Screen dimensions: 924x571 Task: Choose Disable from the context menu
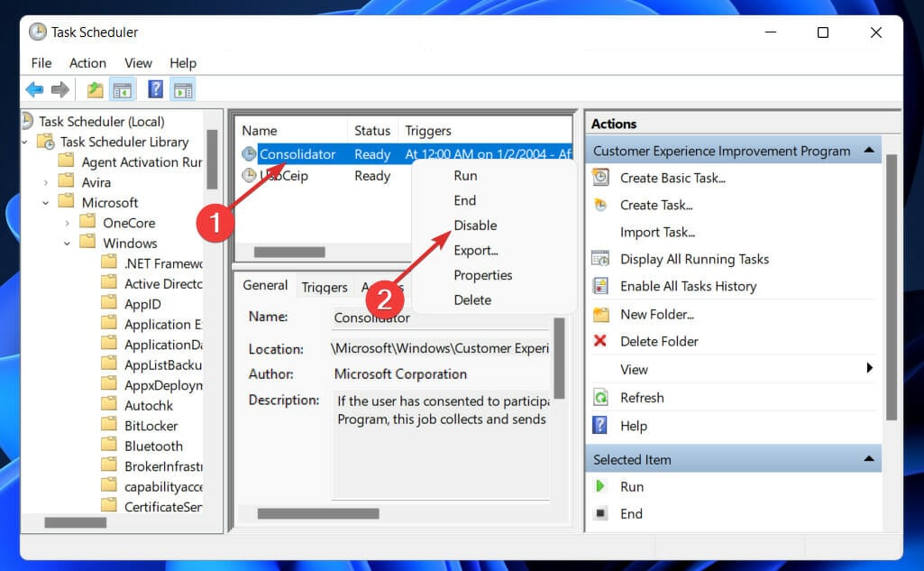476,226
